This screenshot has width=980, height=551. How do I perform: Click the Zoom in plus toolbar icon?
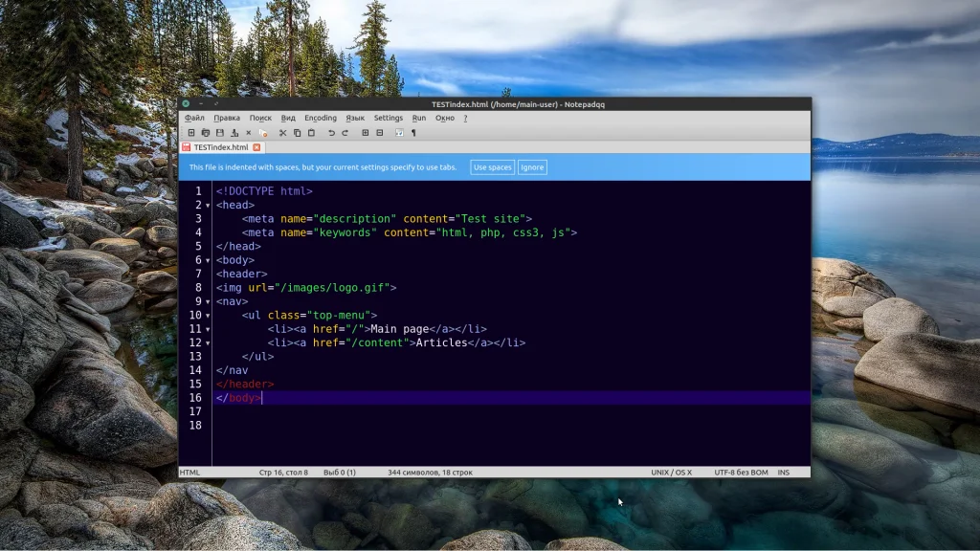[365, 132]
